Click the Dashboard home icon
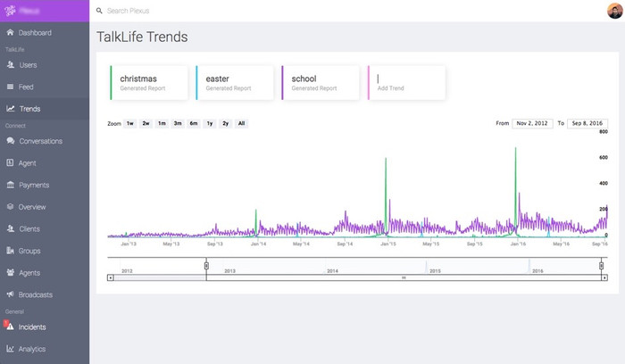625x364 pixels. click(10, 33)
